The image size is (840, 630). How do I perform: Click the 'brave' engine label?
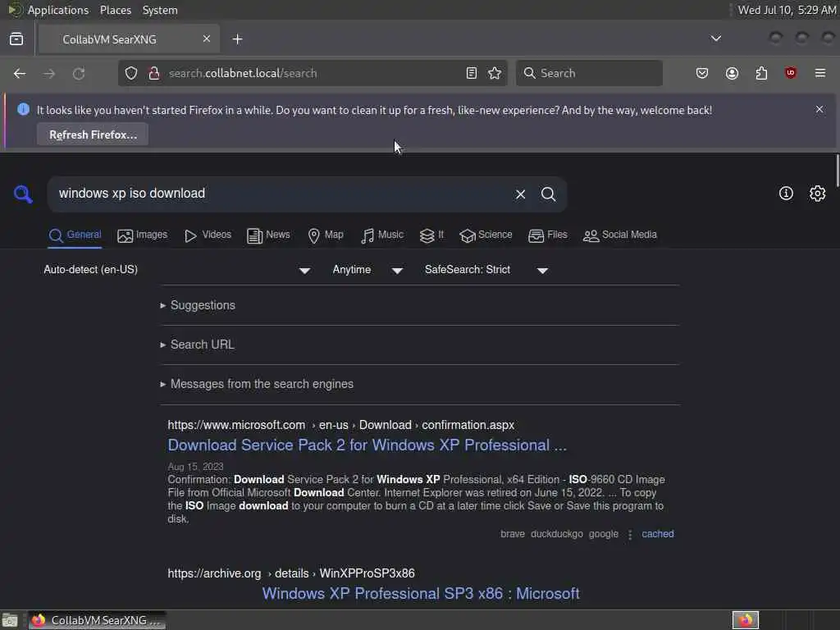click(x=512, y=534)
